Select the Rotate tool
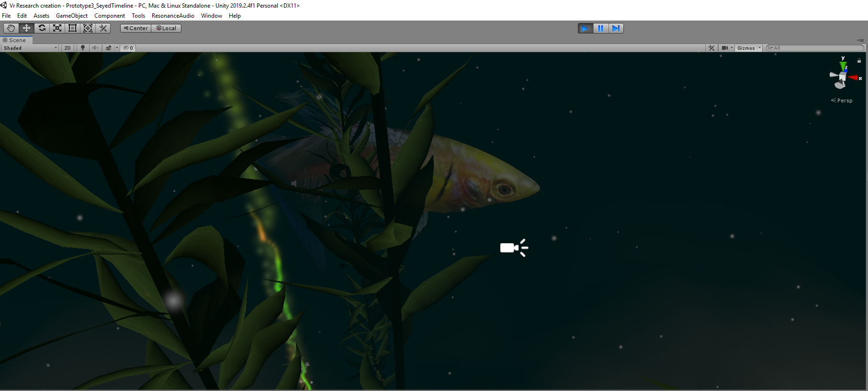This screenshot has width=868, height=391. [42, 28]
